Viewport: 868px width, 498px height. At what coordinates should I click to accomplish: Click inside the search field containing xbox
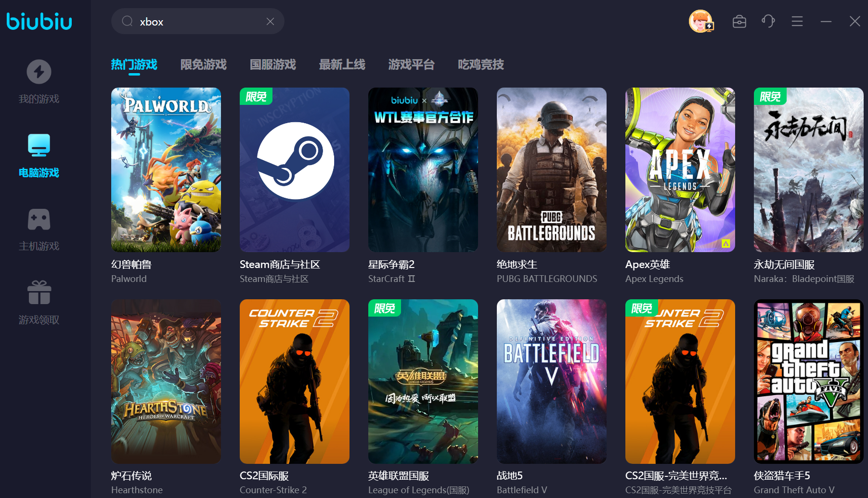[198, 21]
